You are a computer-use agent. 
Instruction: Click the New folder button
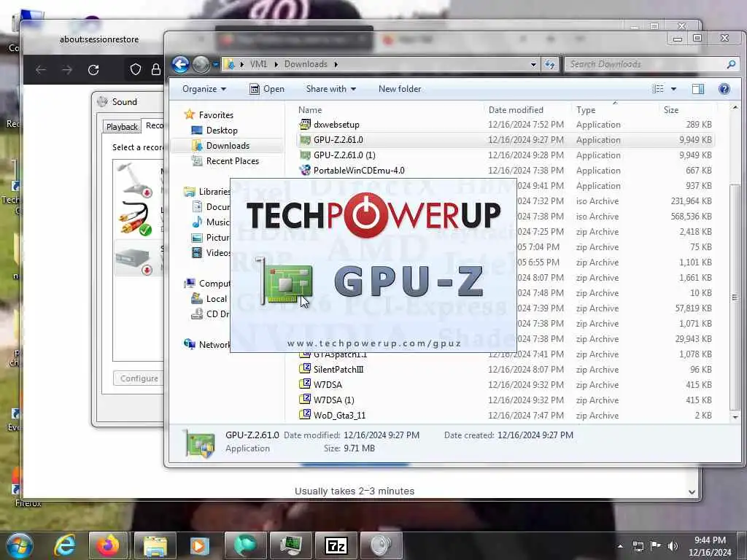pyautogui.click(x=400, y=89)
